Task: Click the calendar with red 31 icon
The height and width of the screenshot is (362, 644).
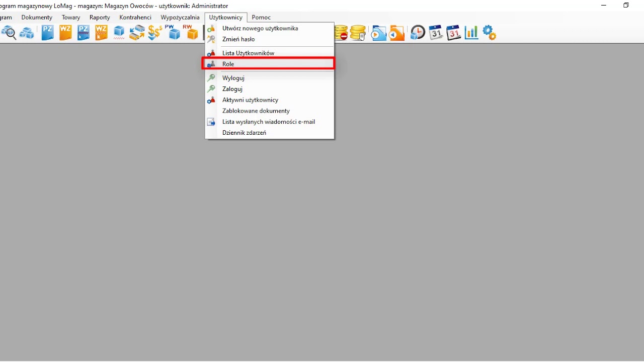Action: pos(454,33)
